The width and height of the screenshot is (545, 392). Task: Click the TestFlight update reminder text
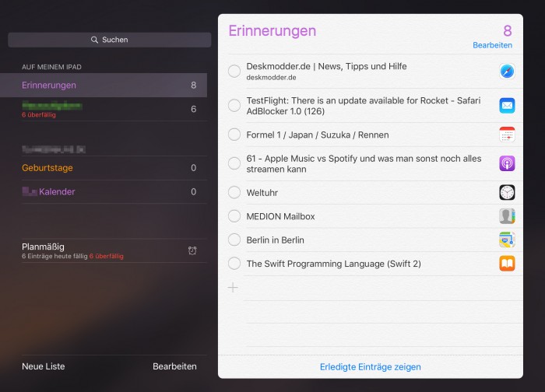point(364,106)
